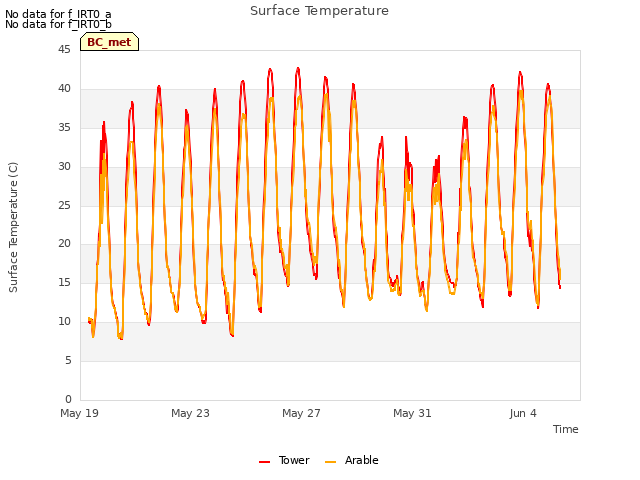Click the Jun 4 x-axis label

[x=523, y=413]
